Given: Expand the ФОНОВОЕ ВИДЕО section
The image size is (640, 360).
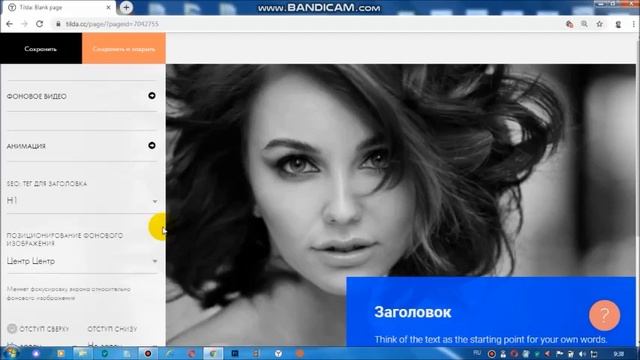Looking at the screenshot, I should tap(152, 96).
